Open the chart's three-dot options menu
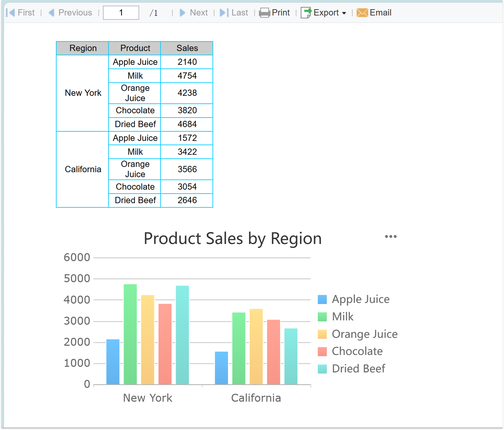 tap(391, 236)
